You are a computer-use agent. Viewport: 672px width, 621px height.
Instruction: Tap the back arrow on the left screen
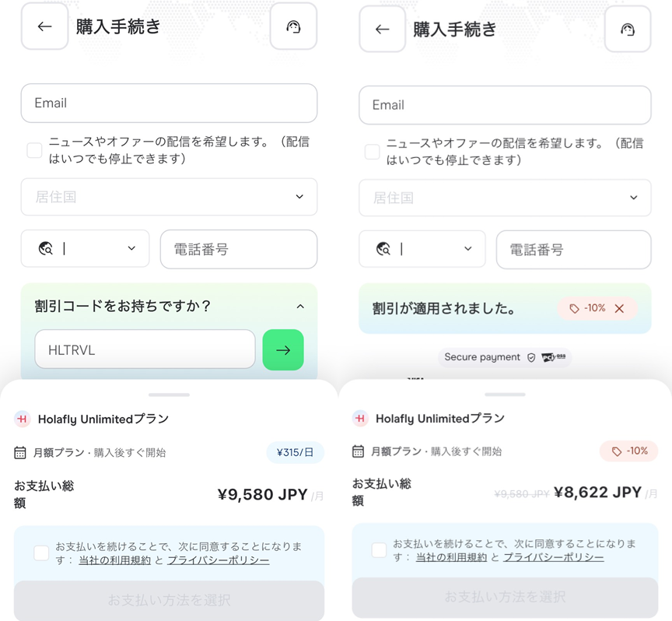pos(44,26)
